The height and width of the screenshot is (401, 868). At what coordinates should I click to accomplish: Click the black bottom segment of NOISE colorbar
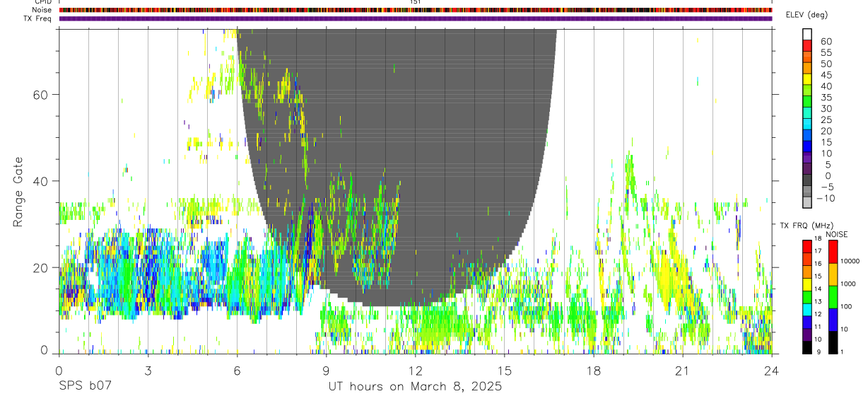(x=833, y=342)
